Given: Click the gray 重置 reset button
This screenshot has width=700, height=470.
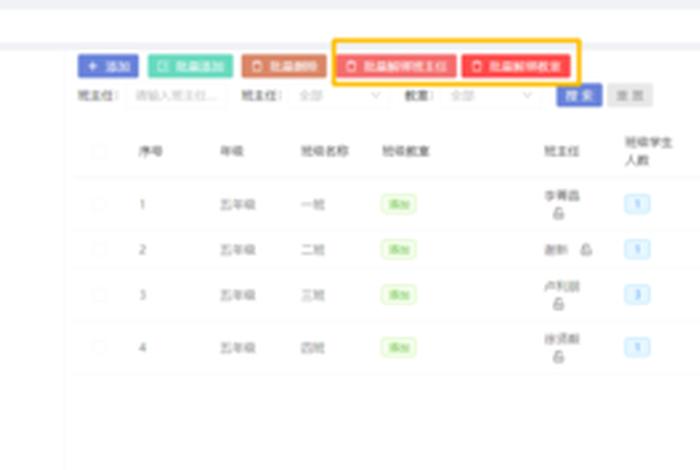Looking at the screenshot, I should pyautogui.click(x=630, y=95).
